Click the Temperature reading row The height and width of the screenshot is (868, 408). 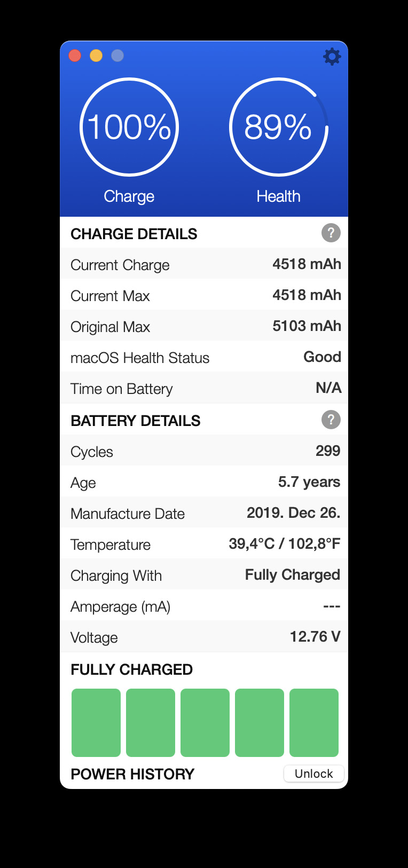[x=204, y=544]
